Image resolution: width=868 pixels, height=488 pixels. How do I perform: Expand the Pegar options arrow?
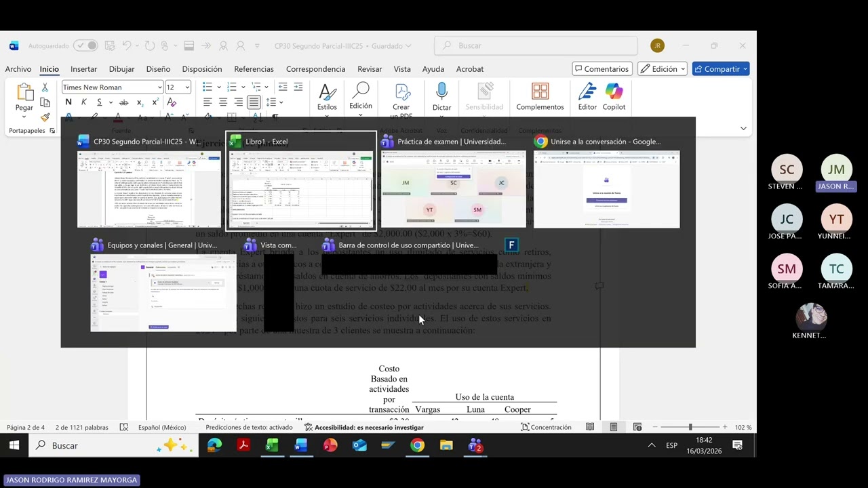(24, 117)
